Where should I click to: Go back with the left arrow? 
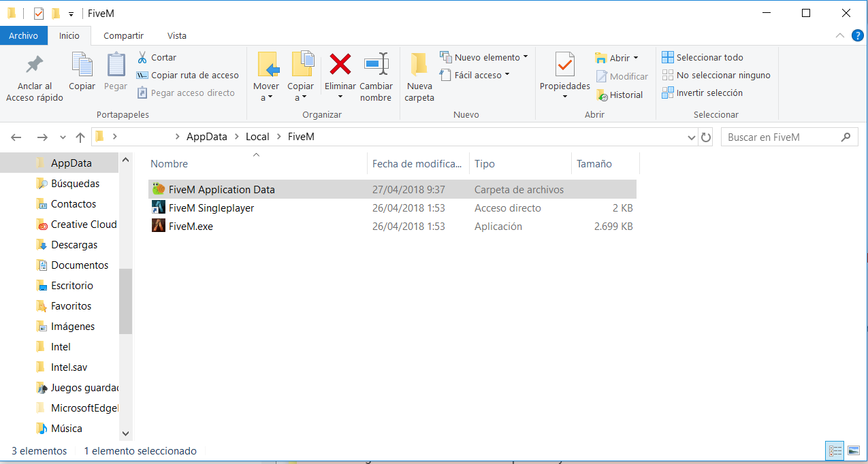[x=16, y=137]
